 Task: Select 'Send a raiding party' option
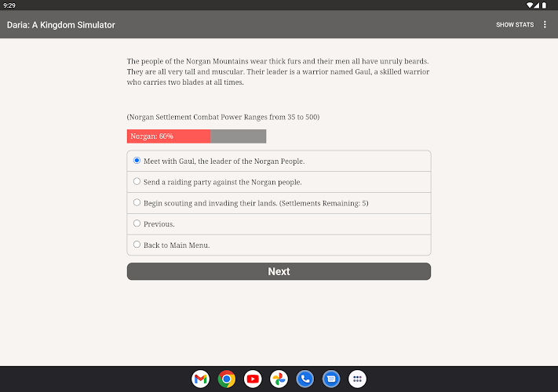[x=279, y=182]
